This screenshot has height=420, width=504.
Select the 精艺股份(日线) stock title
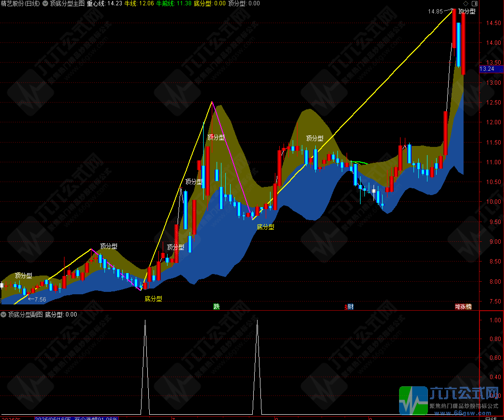tap(21, 3)
